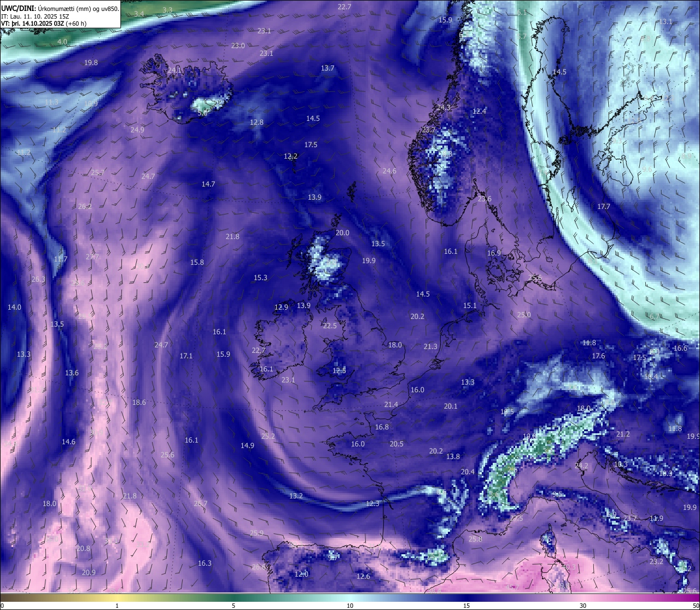Click the legend tick label '10'
This screenshot has height=610, width=700.
(x=350, y=606)
